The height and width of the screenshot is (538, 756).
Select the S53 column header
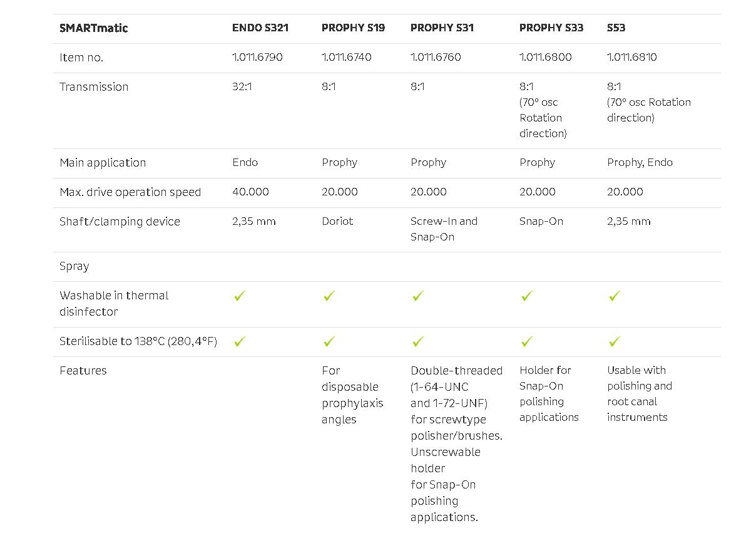pyautogui.click(x=616, y=28)
